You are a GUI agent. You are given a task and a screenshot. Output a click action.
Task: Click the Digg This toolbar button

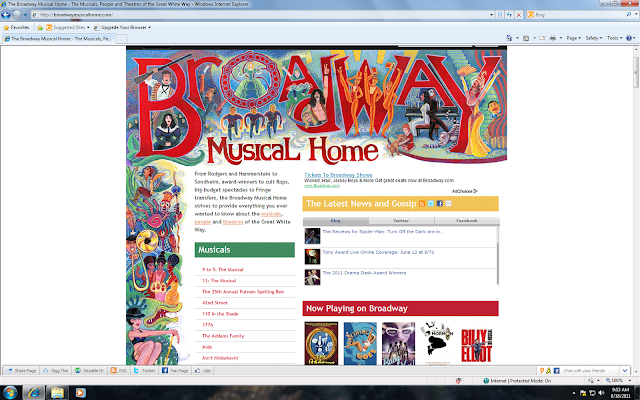coord(56,371)
